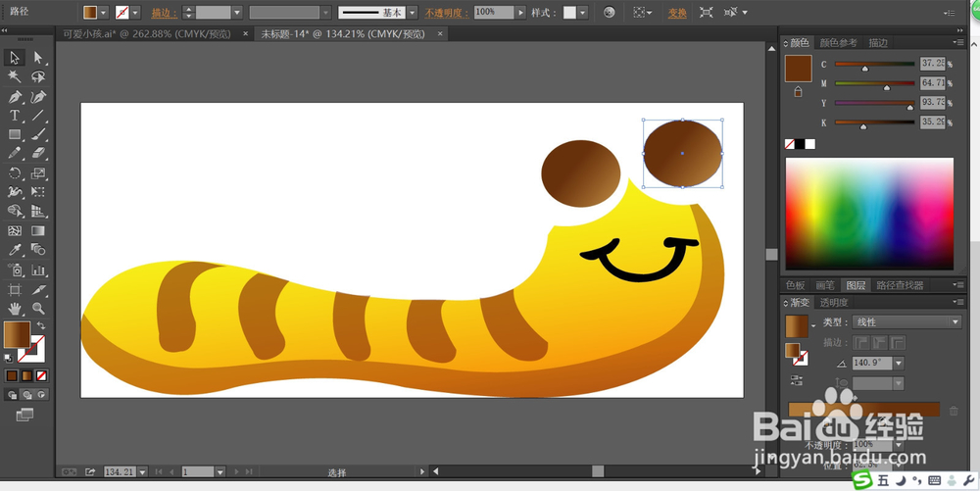Select the Column Graph tool
The height and width of the screenshot is (491, 980).
pyautogui.click(x=38, y=270)
